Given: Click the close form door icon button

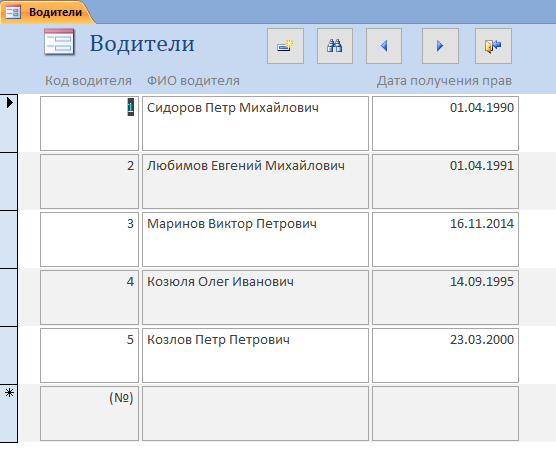Looking at the screenshot, I should pos(493,46).
